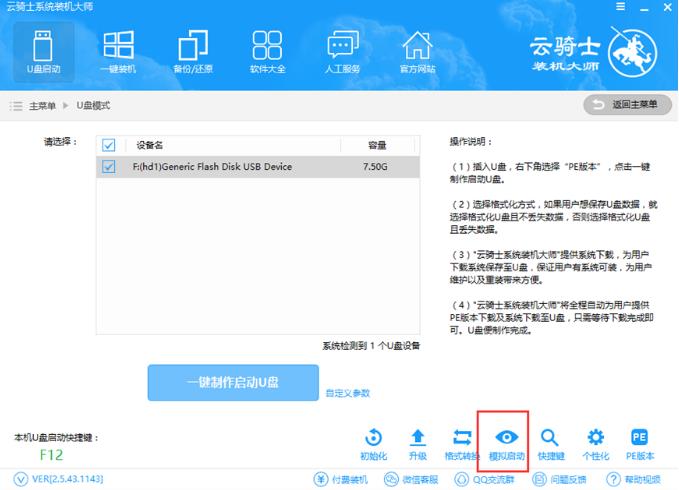The image size is (679, 490).
Task: Open the 一键装机 section
Action: tap(118, 52)
